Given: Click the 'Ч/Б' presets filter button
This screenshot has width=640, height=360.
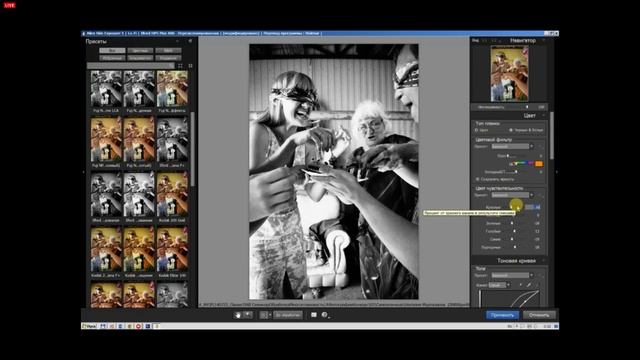Looking at the screenshot, I should pos(168,51).
